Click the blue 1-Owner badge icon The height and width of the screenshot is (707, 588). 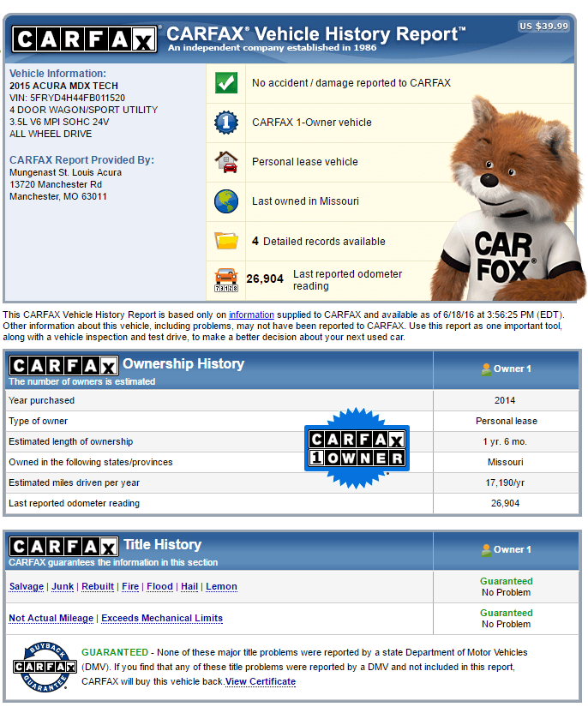[226, 123]
